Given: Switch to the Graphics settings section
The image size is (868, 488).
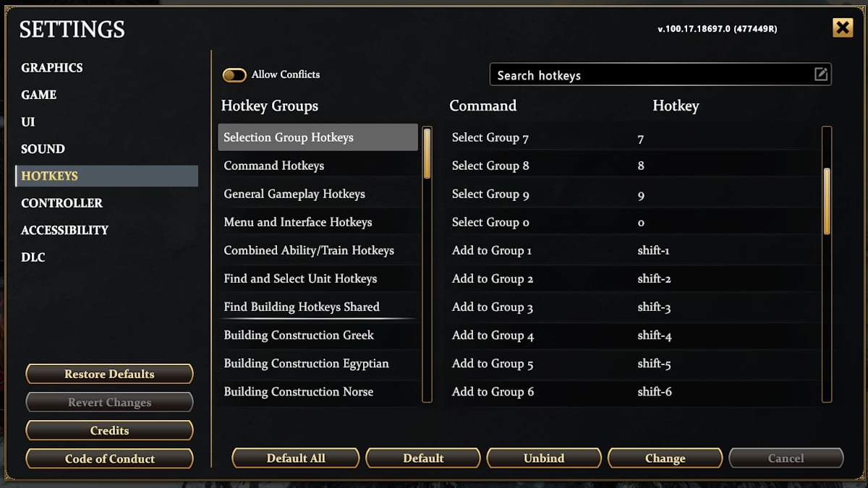Looking at the screenshot, I should click(51, 67).
